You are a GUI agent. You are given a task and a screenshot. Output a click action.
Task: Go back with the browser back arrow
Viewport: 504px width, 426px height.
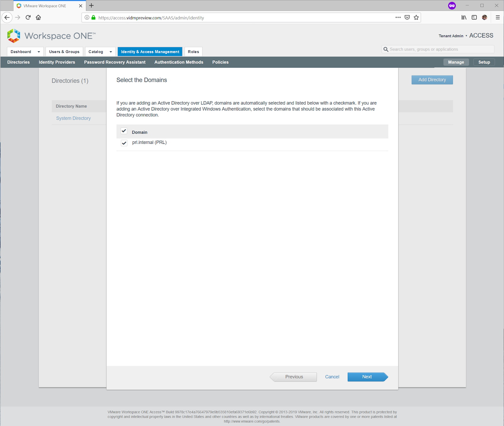(x=7, y=18)
